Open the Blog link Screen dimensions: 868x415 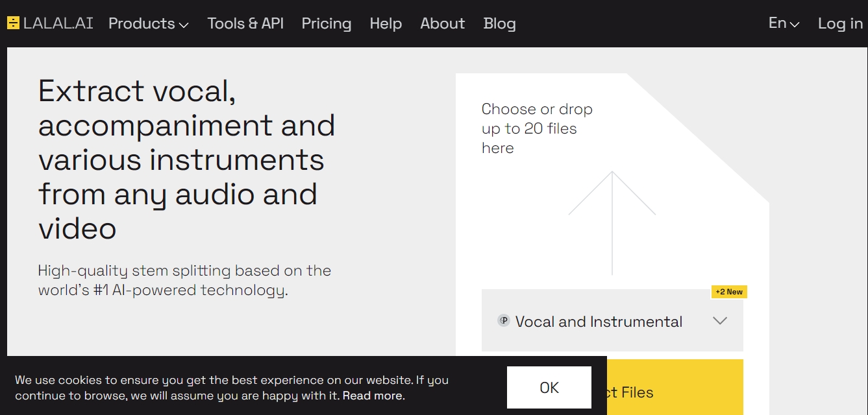pos(499,24)
